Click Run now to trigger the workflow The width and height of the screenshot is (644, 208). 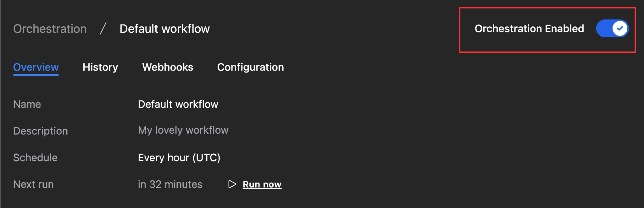pyautogui.click(x=262, y=184)
